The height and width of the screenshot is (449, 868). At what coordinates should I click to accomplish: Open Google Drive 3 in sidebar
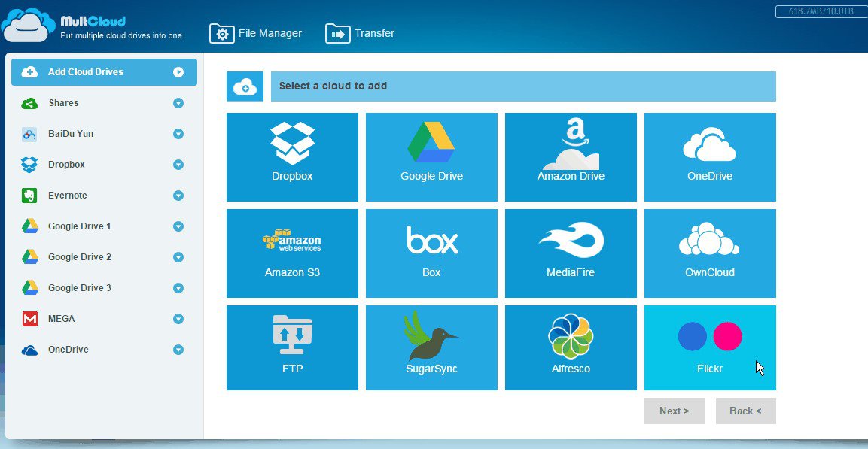[104, 288]
